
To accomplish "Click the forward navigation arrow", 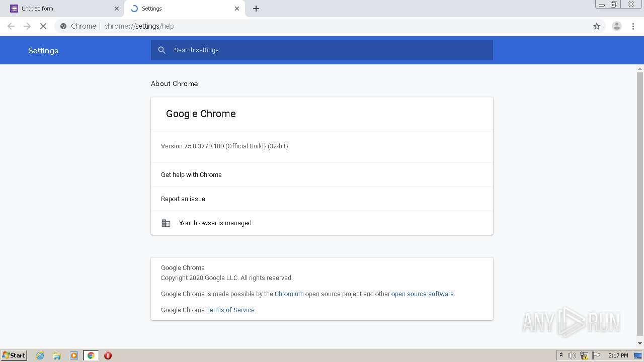I will coord(27,26).
